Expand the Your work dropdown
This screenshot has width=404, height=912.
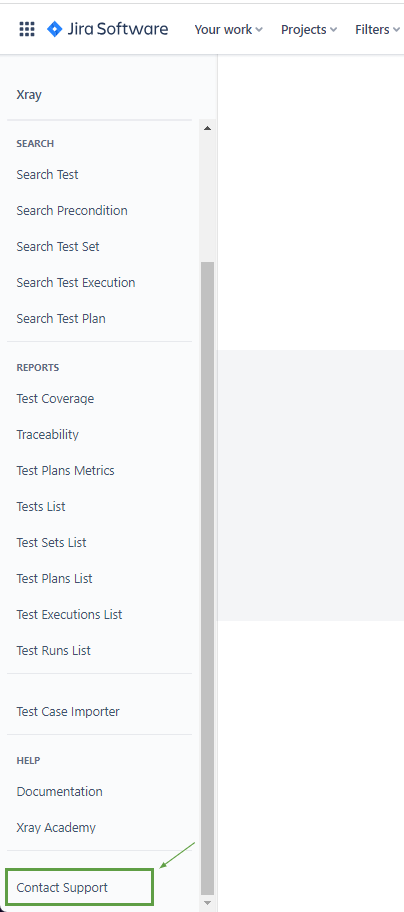(228, 30)
